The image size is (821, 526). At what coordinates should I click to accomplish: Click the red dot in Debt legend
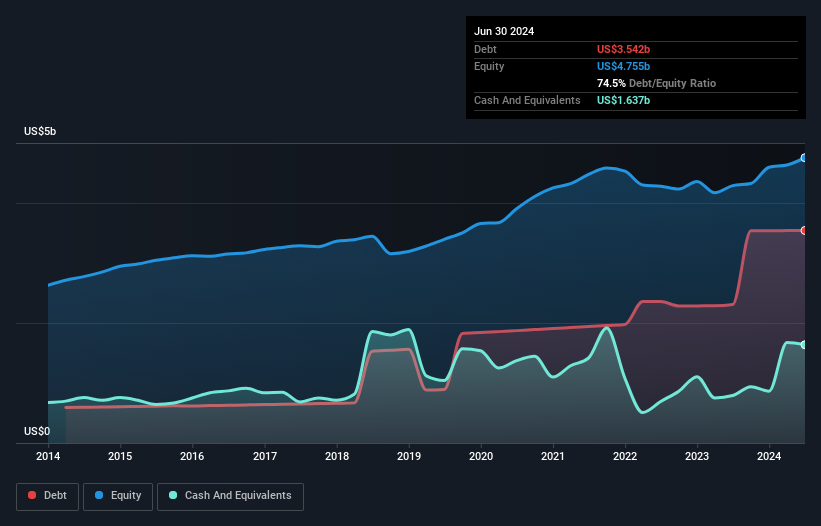point(32,495)
